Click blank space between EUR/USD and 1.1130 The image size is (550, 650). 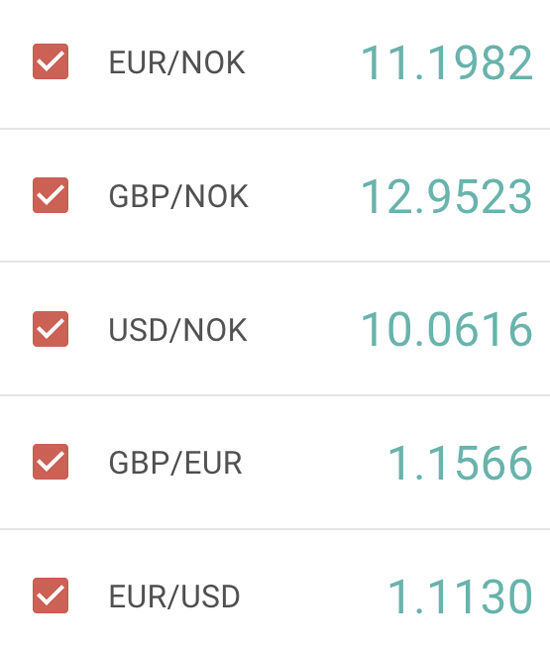point(314,597)
